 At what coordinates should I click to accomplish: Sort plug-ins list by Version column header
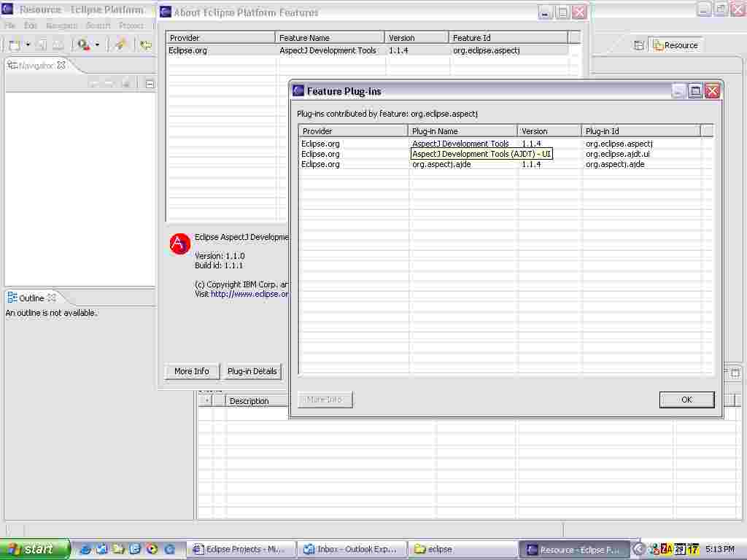click(549, 131)
